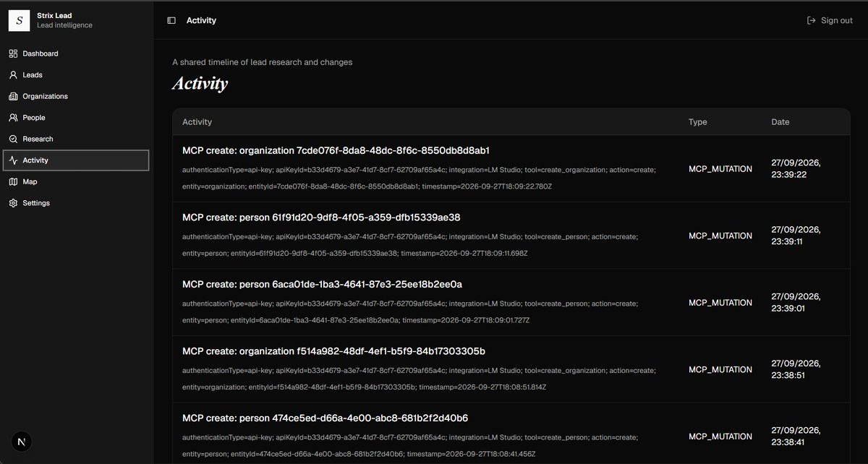Click MCP_MUTATION type in person 474ce5ed row
Image resolution: width=868 pixels, height=464 pixels.
pyautogui.click(x=720, y=437)
